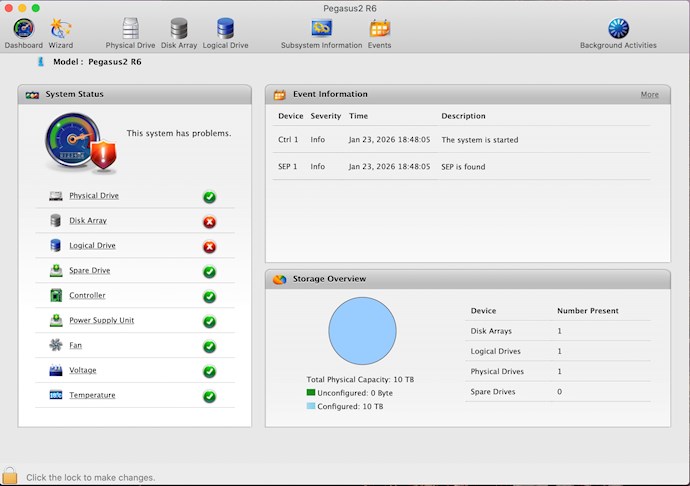
Task: Select the Disk Array toolbar icon
Action: click(178, 29)
